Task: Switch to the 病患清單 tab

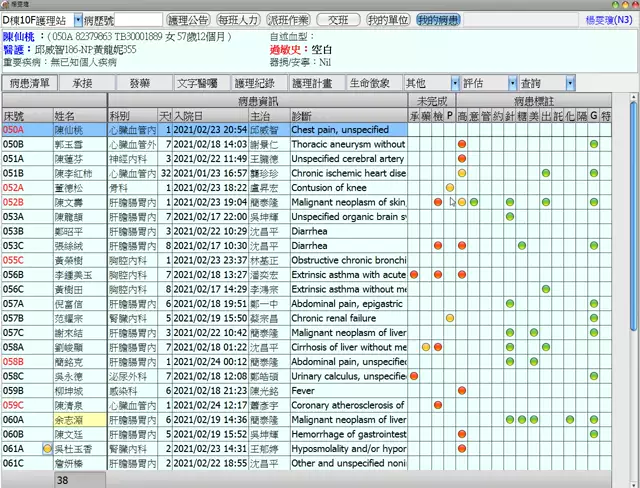Action: (29, 83)
